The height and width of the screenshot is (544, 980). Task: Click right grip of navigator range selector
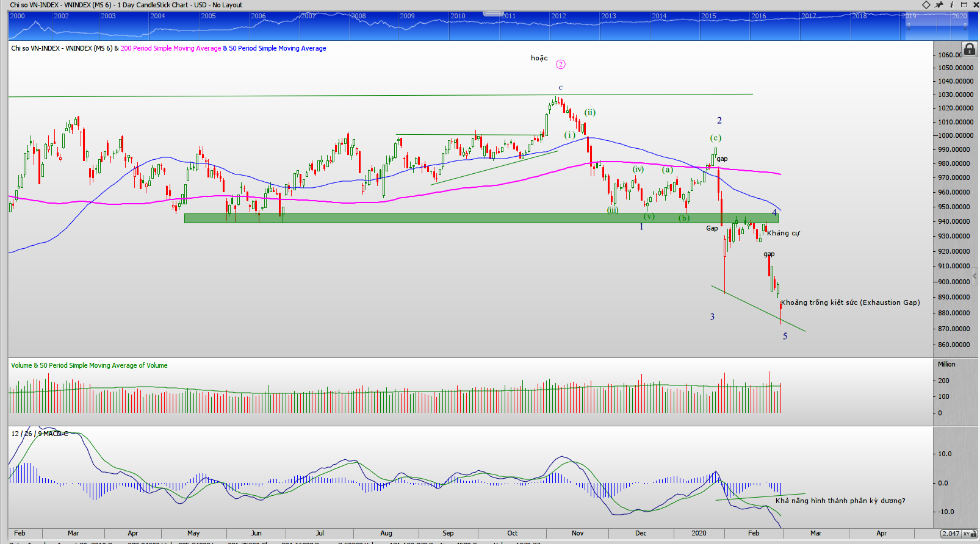point(966,26)
